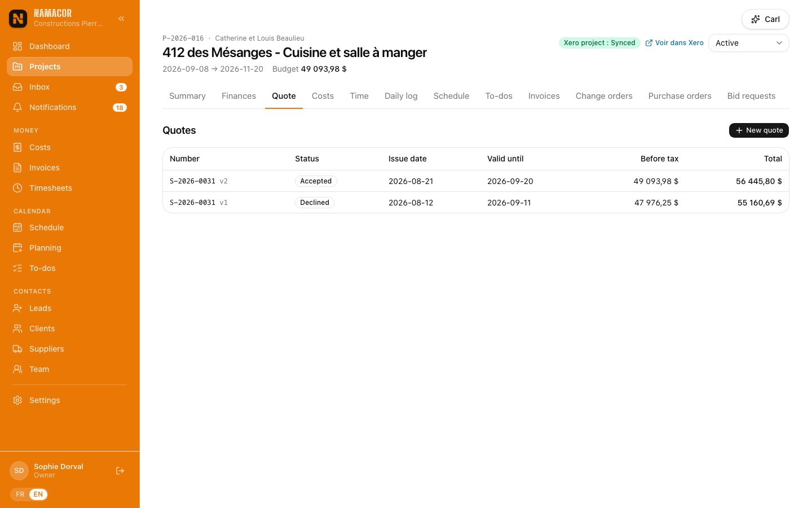Click the Declined status badge
This screenshot has width=812, height=508.
[315, 203]
